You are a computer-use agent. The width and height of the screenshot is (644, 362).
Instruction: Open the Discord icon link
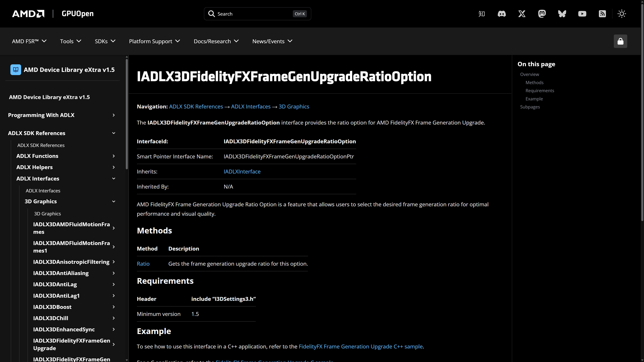[x=501, y=14]
